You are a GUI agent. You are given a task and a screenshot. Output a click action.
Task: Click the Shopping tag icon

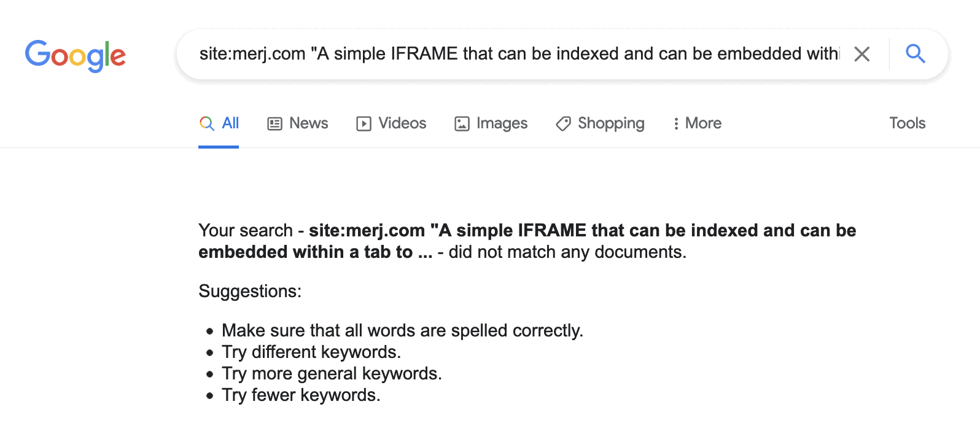coord(563,124)
